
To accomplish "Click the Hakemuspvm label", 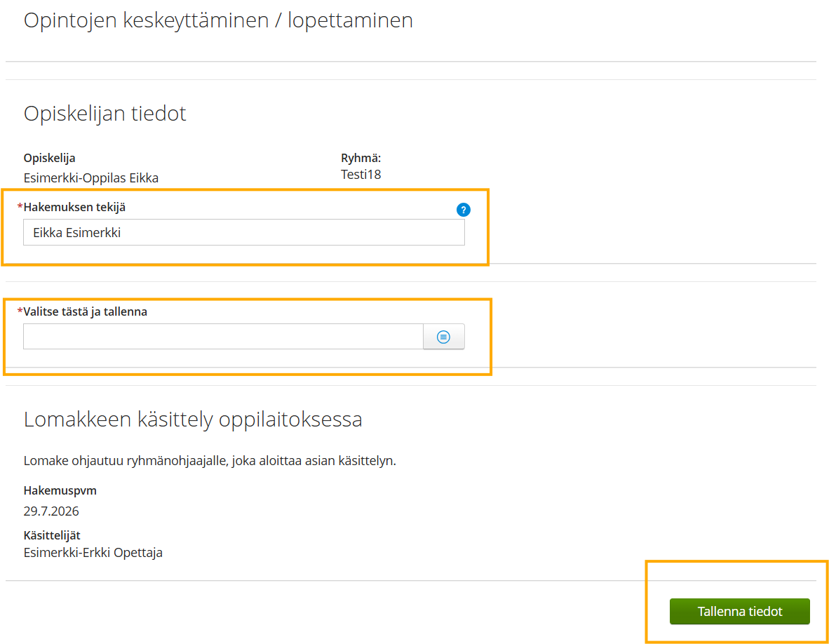I will tap(60, 490).
